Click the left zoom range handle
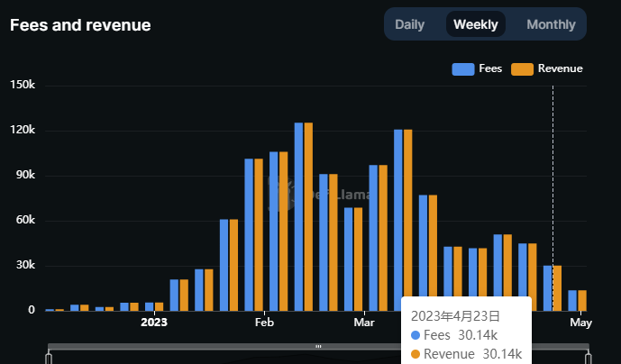Image resolution: width=621 pixels, height=364 pixels. click(x=49, y=358)
